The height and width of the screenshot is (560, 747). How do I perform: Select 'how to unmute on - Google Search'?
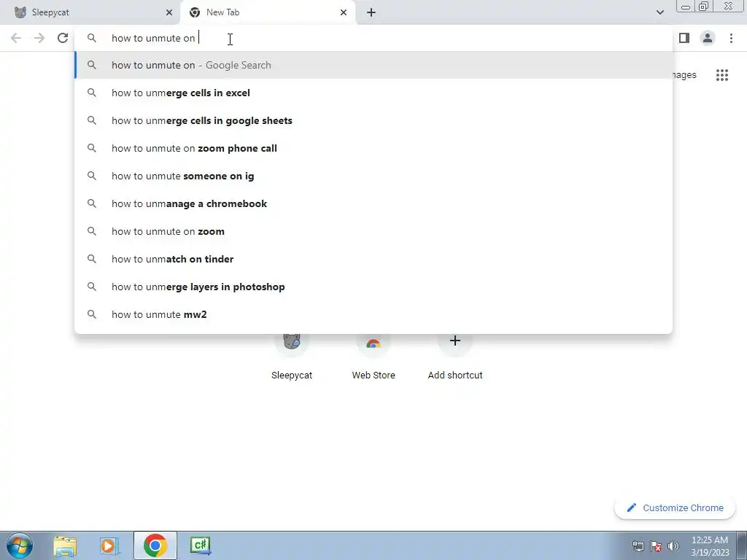click(x=373, y=65)
